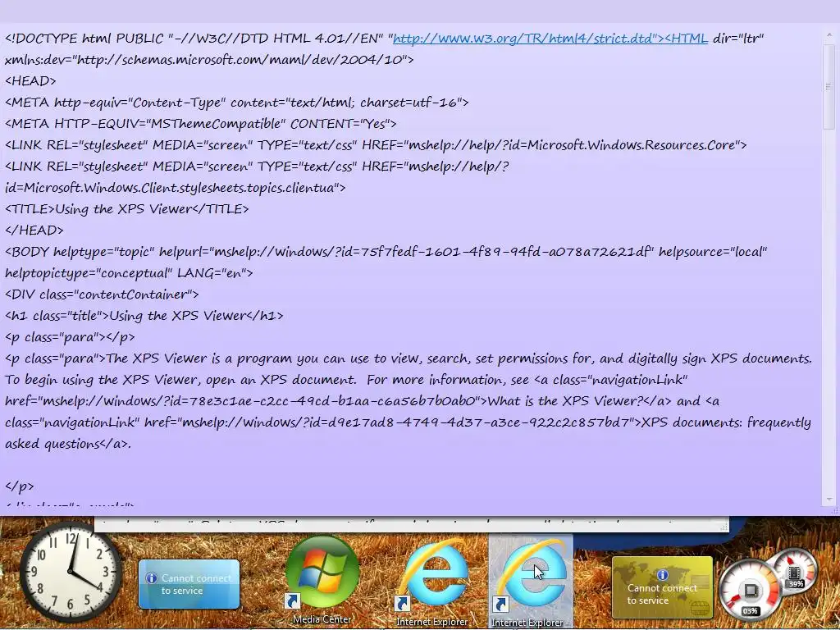Click the analog clock gadget

(71, 572)
